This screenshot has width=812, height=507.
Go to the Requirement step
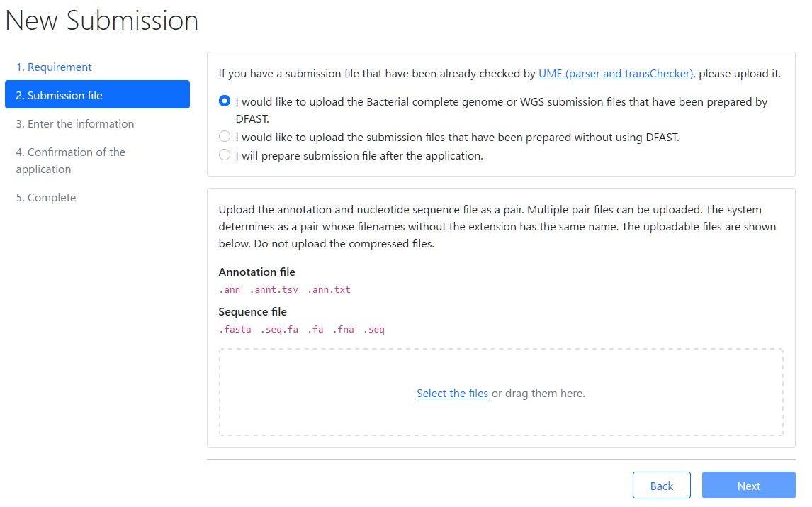point(54,67)
